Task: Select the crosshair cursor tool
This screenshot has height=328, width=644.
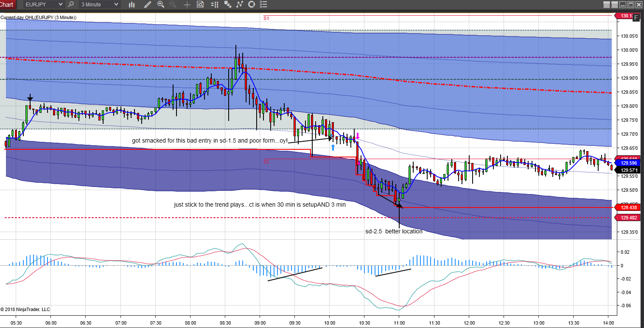Action: 187,5
